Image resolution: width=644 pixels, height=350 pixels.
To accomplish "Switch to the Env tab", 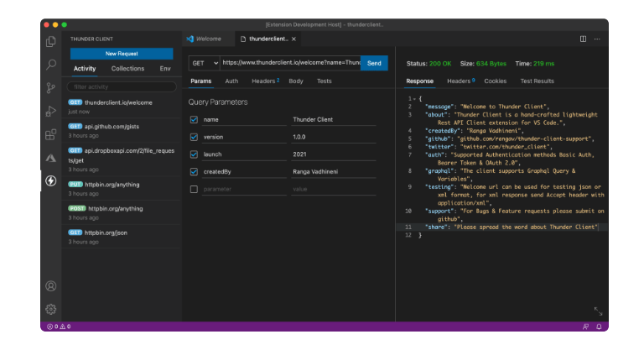I will coord(165,69).
